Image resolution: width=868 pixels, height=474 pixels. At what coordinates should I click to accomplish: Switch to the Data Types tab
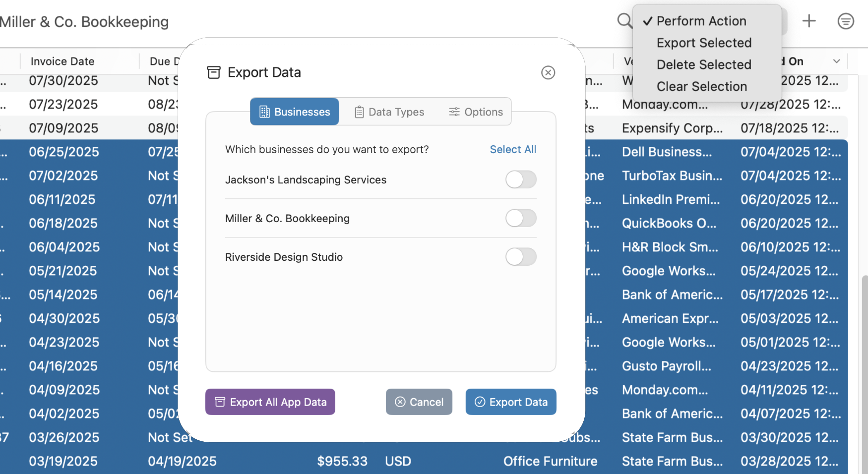[x=395, y=112]
